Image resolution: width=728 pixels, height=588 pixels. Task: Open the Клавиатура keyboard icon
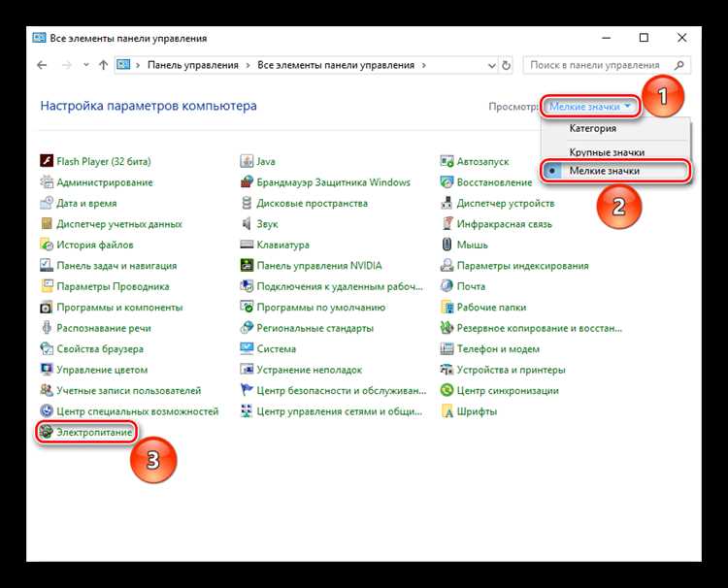pos(247,245)
